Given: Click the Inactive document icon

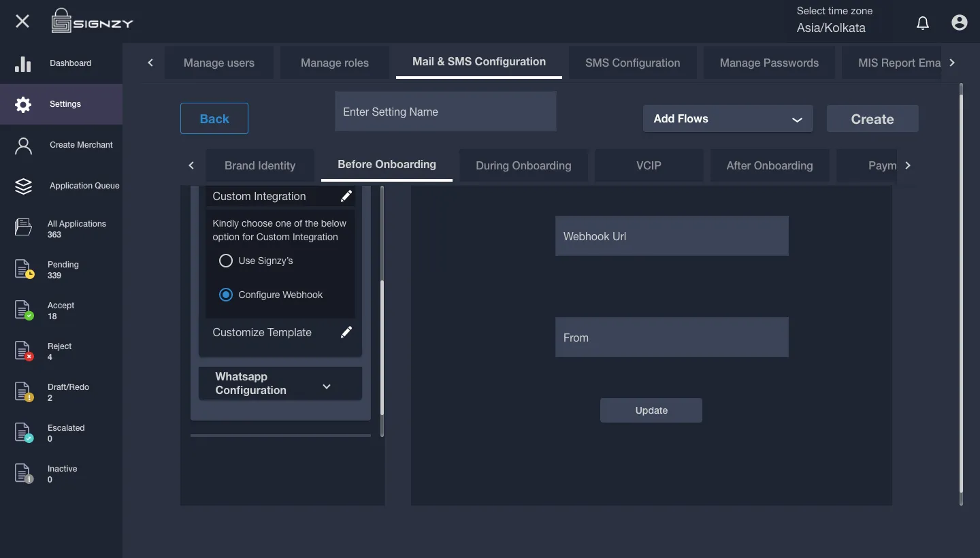Looking at the screenshot, I should click(24, 473).
